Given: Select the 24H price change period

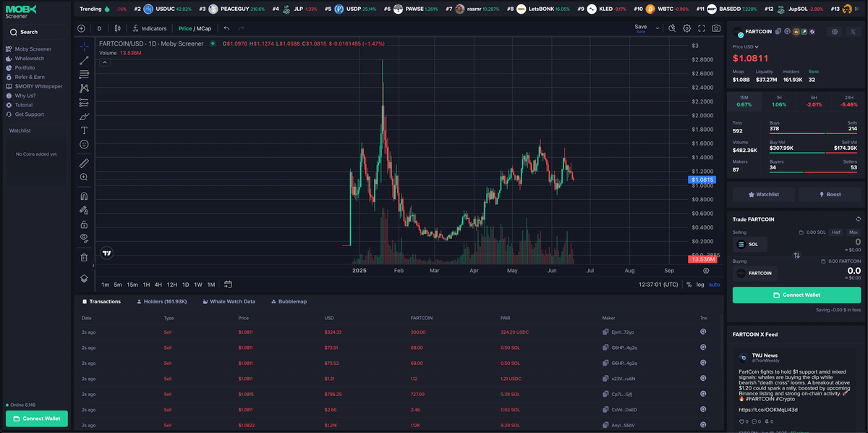Looking at the screenshot, I should (x=848, y=101).
